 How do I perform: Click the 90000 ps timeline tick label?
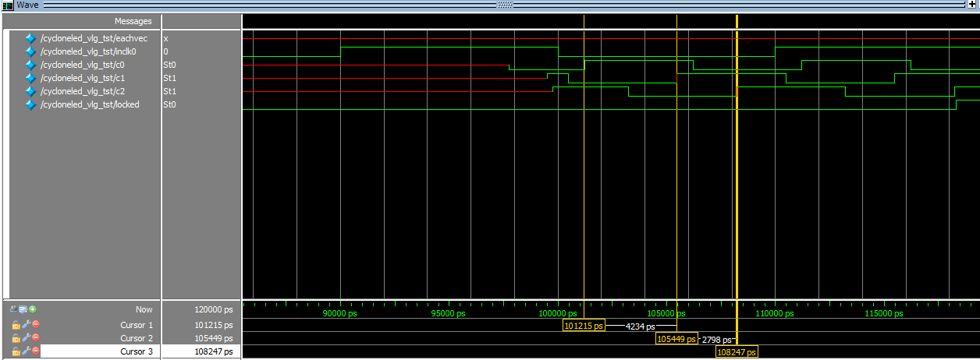tap(339, 313)
